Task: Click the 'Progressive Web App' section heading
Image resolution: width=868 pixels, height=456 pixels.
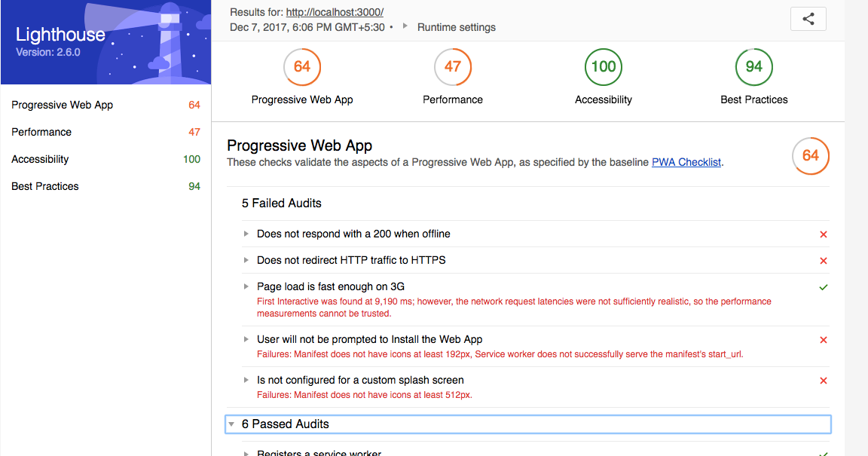Action: pyautogui.click(x=299, y=145)
